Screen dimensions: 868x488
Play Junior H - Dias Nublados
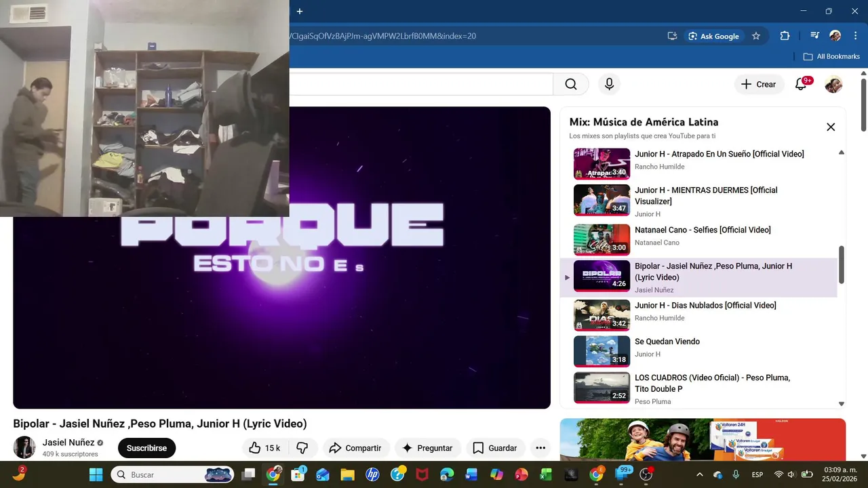[698, 315]
